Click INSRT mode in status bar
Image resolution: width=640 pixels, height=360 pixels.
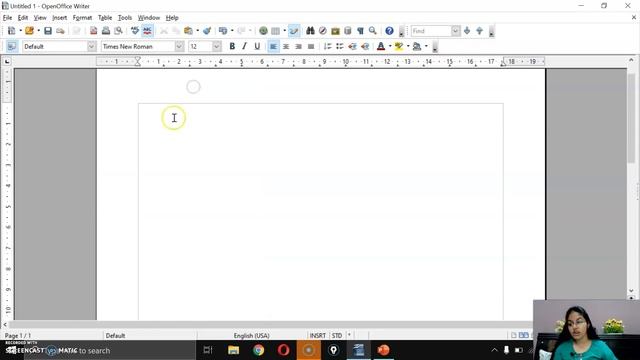pyautogui.click(x=318, y=336)
